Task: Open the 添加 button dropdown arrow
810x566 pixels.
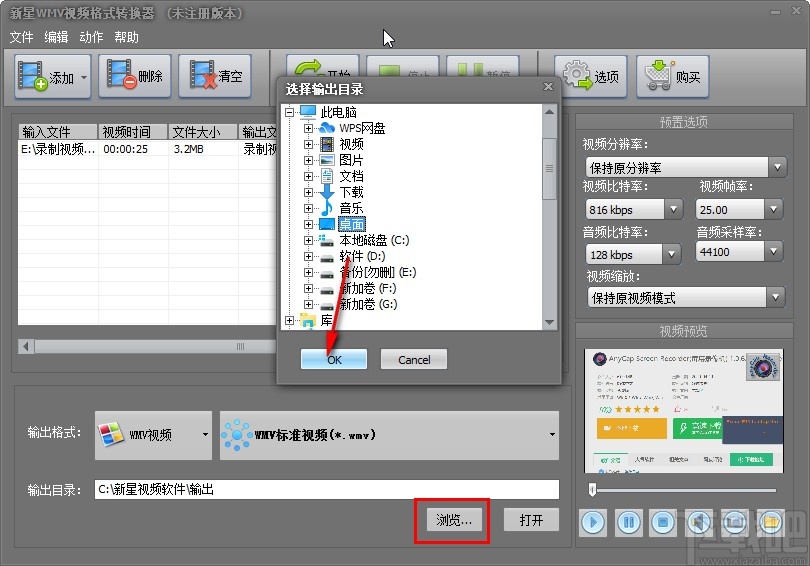Action: [84, 77]
